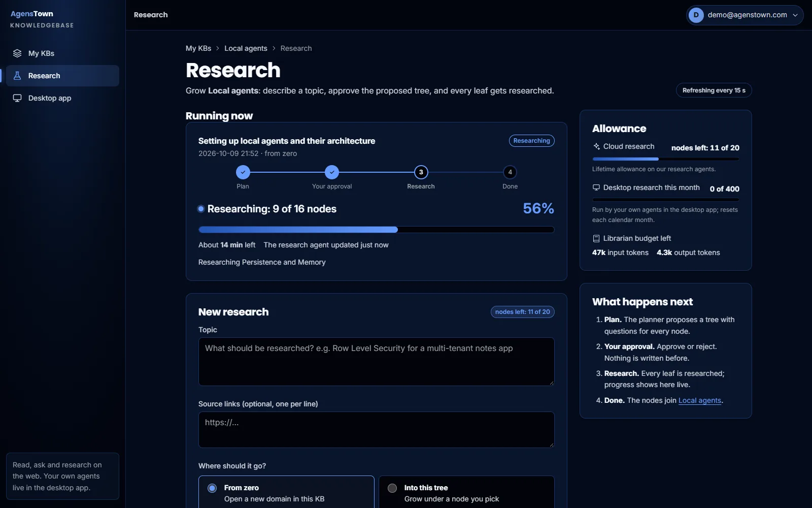Screen dimensions: 812x508
Task: Click the Research breadcrumb text
Action: coord(296,48)
